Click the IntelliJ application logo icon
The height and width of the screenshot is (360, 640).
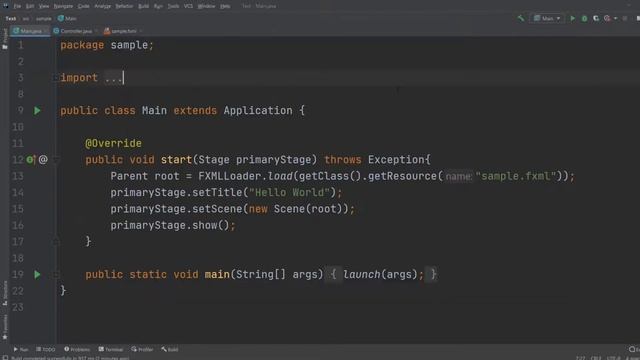click(5, 6)
